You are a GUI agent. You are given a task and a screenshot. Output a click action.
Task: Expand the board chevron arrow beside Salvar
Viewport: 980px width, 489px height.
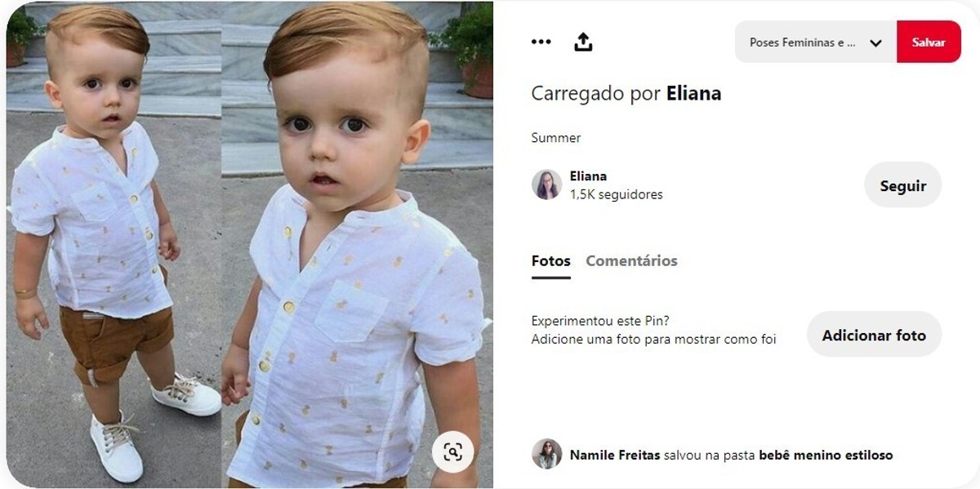pos(875,42)
